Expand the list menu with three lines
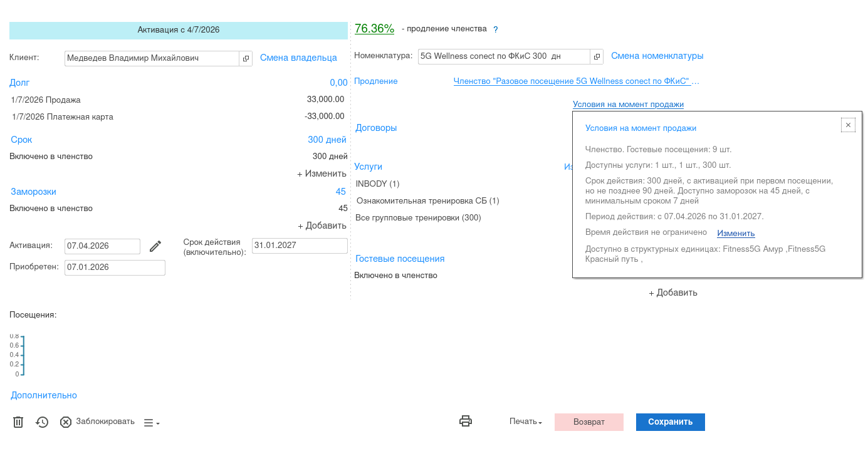This screenshot has height=461, width=868. tap(152, 423)
